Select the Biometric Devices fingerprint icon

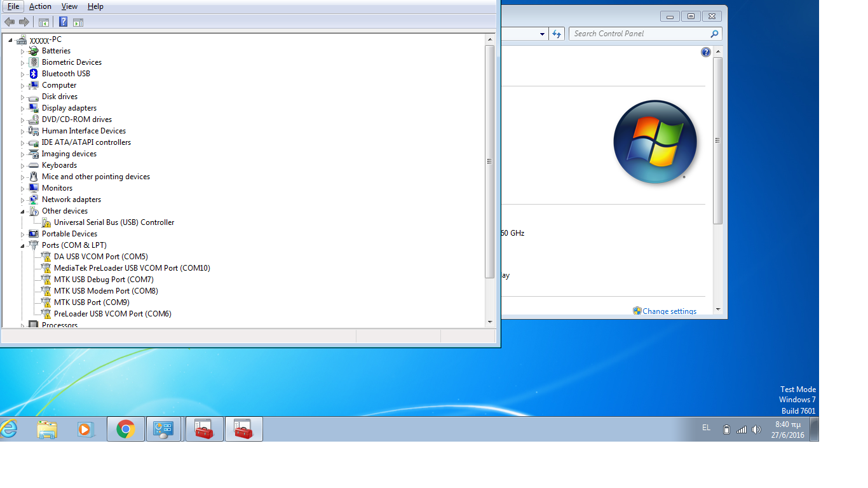pos(34,62)
